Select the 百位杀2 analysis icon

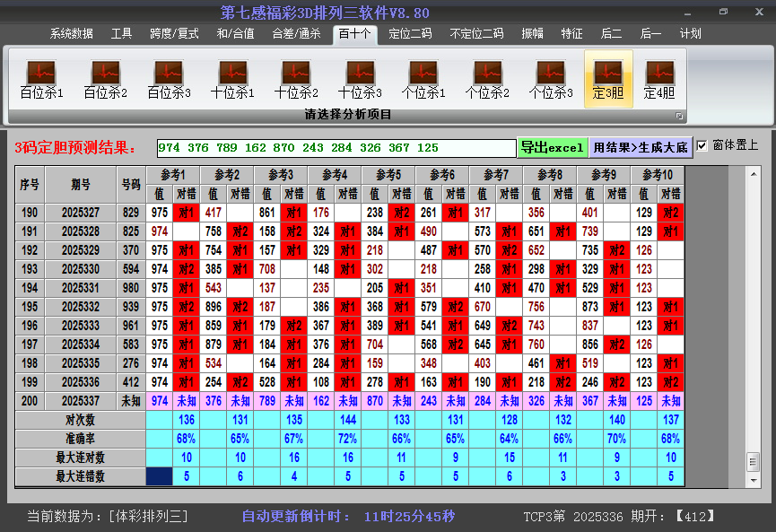[105, 79]
